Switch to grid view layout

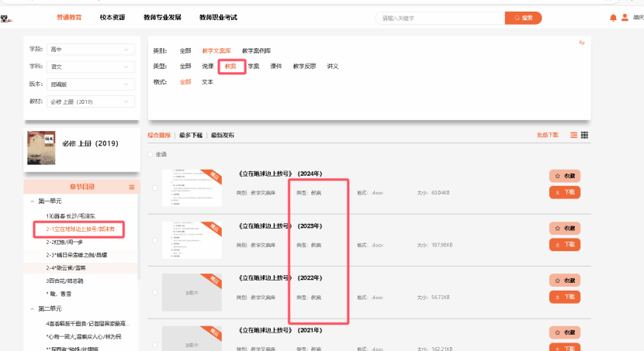point(584,135)
